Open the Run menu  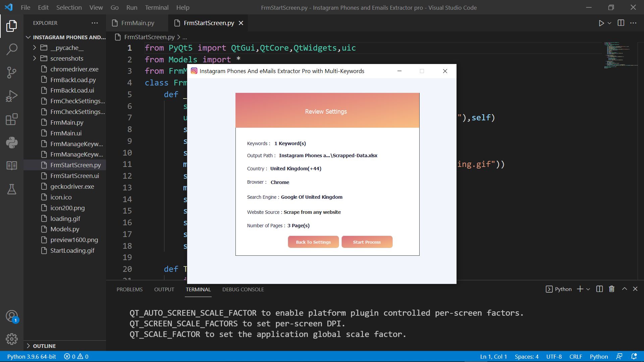coord(132,7)
